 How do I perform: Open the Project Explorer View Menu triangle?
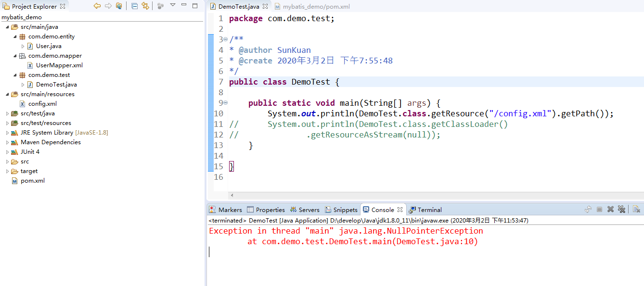(x=173, y=5)
